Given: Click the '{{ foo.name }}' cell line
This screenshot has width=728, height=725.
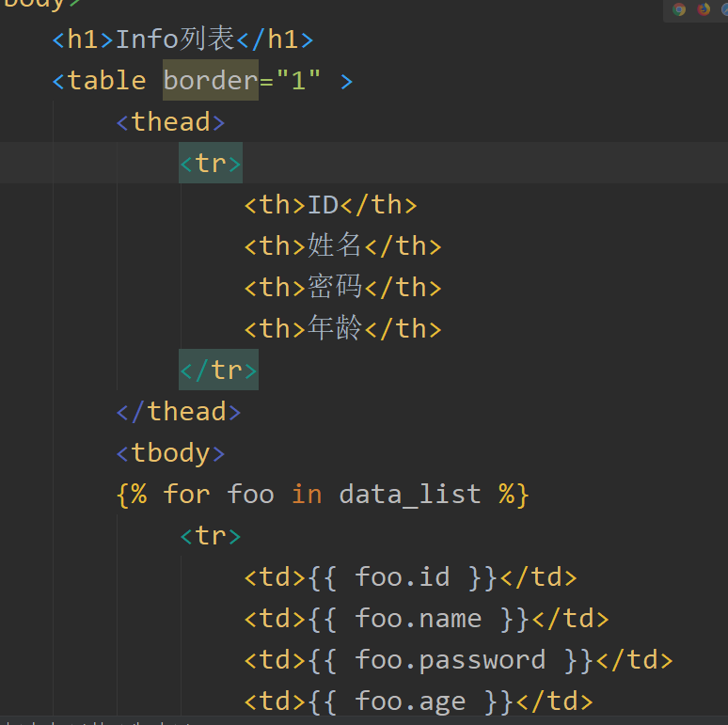Looking at the screenshot, I should (x=426, y=619).
